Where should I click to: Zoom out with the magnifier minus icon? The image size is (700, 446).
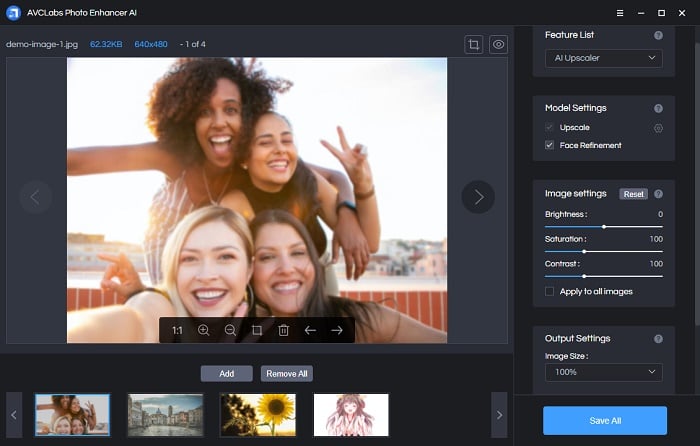point(230,330)
